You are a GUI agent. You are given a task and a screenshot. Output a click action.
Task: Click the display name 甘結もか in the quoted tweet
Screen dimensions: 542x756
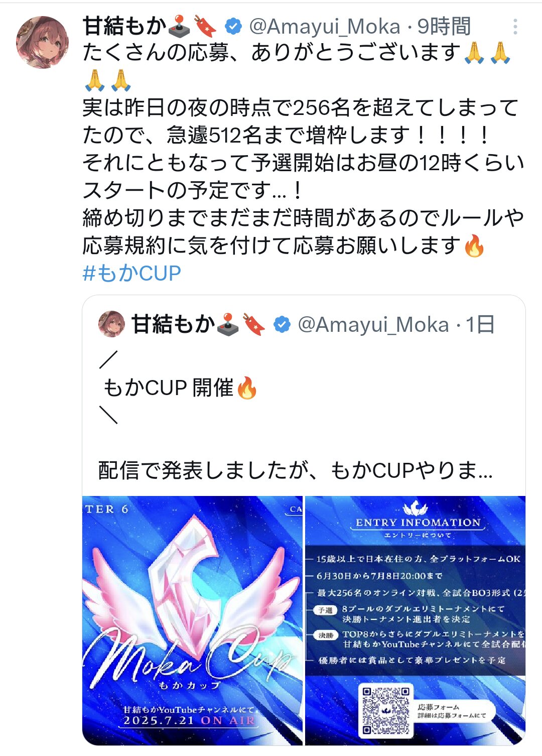click(x=173, y=324)
